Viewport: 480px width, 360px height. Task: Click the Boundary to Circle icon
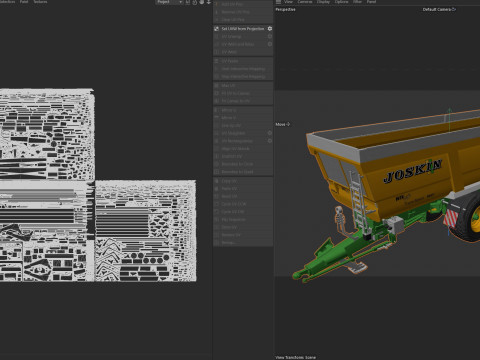(216, 164)
